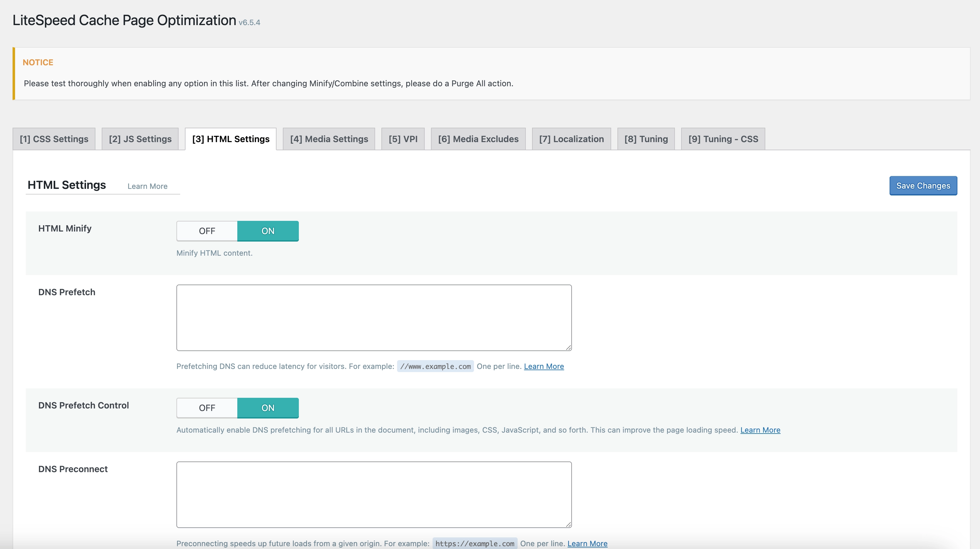Open the Localization tab
This screenshot has width=980, height=549.
coord(571,139)
